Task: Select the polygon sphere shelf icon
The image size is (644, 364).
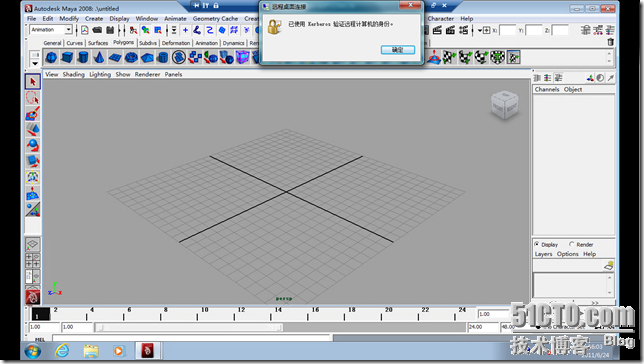Action: click(51, 58)
